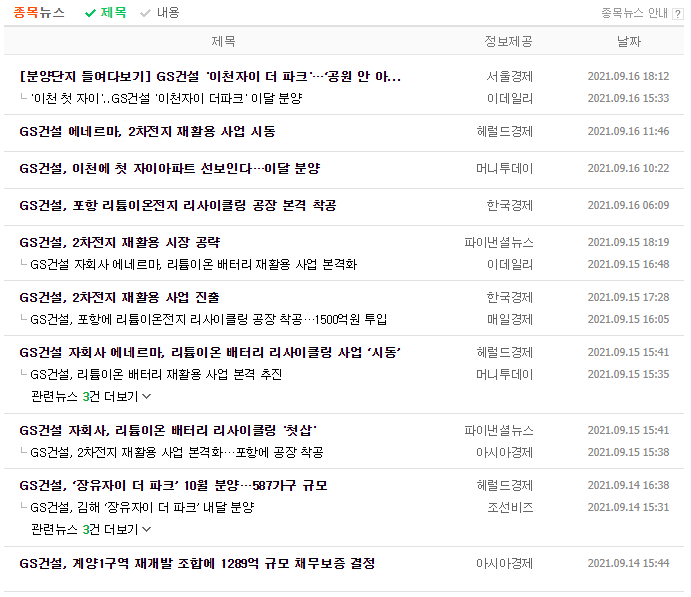
Task: Click date 2021.09.16 10:22
Action: pyautogui.click(x=628, y=168)
